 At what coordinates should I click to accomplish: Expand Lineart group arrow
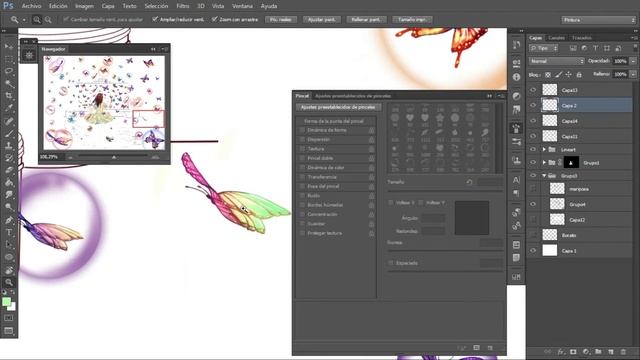click(544, 149)
